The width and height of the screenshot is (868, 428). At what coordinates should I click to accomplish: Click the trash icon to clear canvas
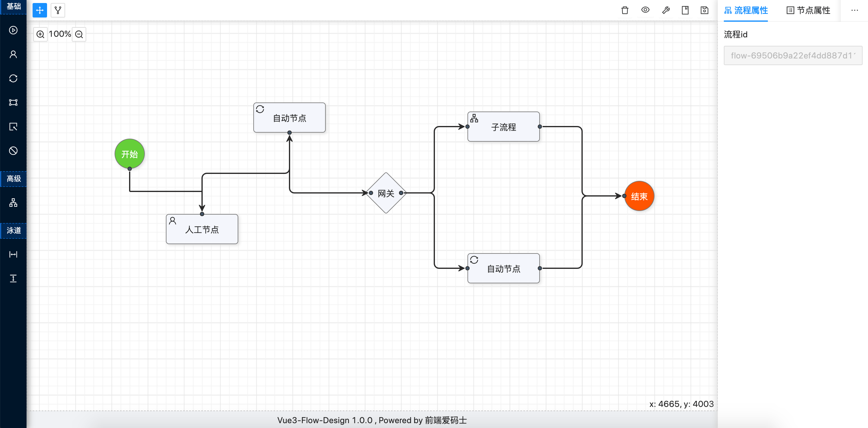point(624,10)
